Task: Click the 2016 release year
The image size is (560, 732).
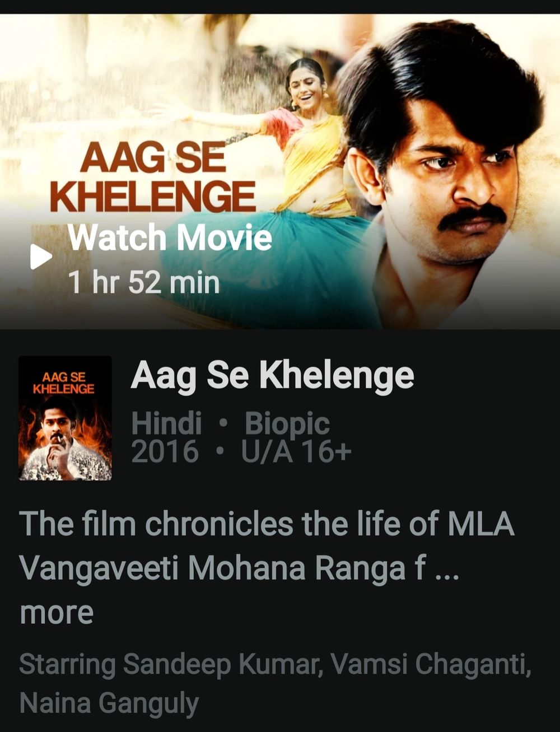Action: click(x=165, y=451)
